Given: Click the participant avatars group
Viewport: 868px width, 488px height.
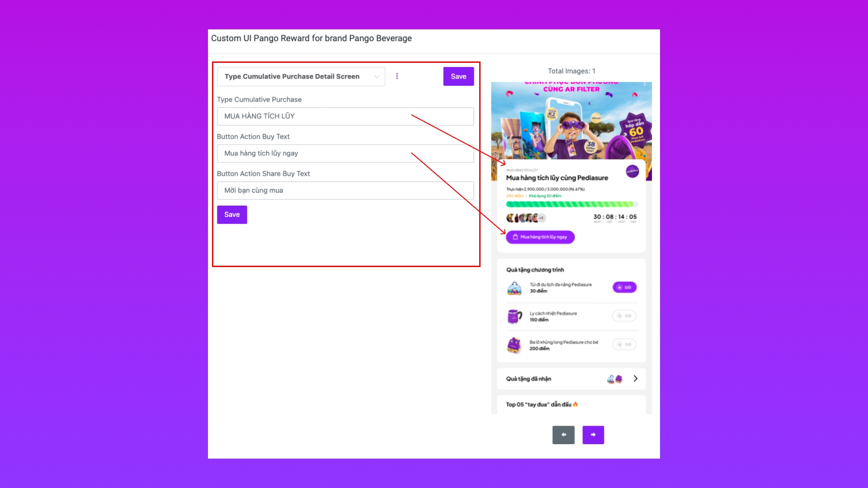Looking at the screenshot, I should [x=526, y=218].
